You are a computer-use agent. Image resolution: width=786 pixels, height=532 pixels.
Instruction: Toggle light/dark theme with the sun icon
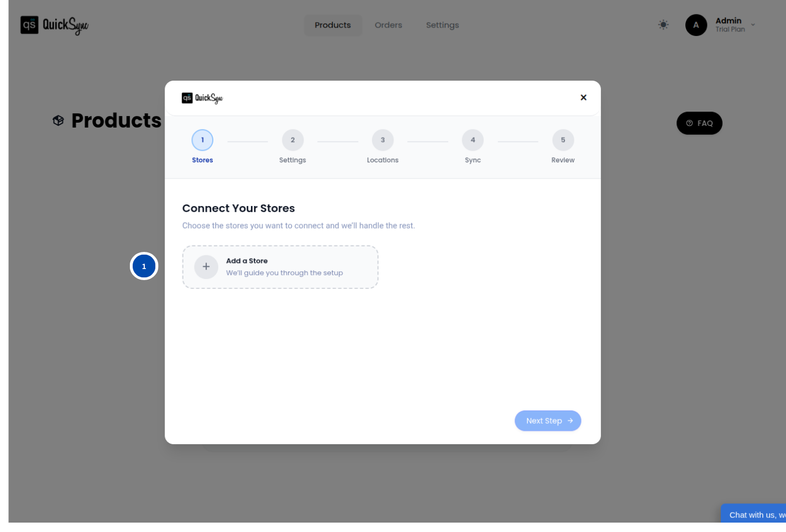663,25
